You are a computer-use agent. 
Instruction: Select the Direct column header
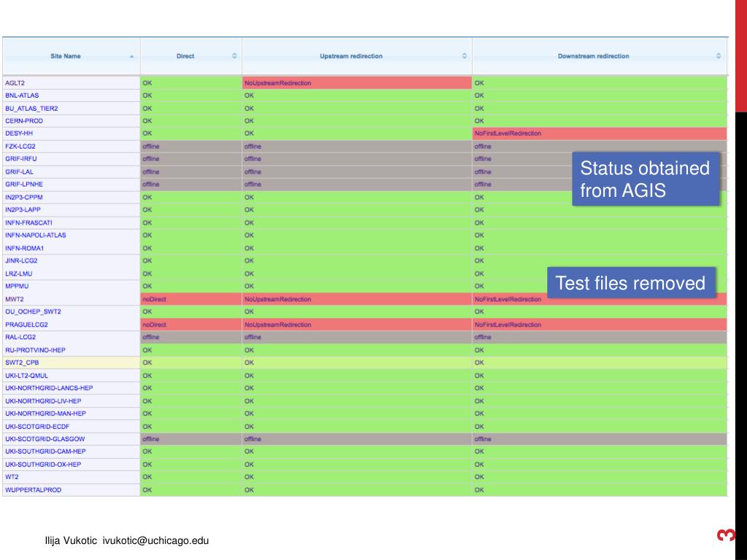point(191,56)
